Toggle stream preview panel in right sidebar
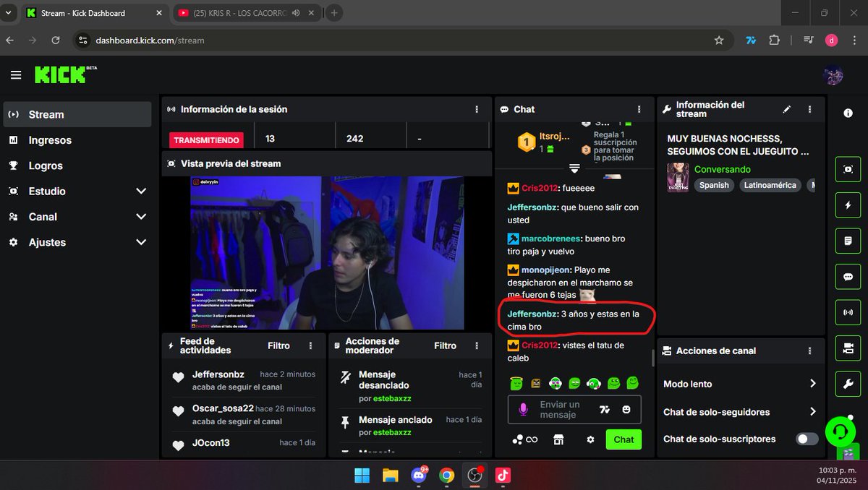Viewport: 868px width, 490px height. click(848, 169)
